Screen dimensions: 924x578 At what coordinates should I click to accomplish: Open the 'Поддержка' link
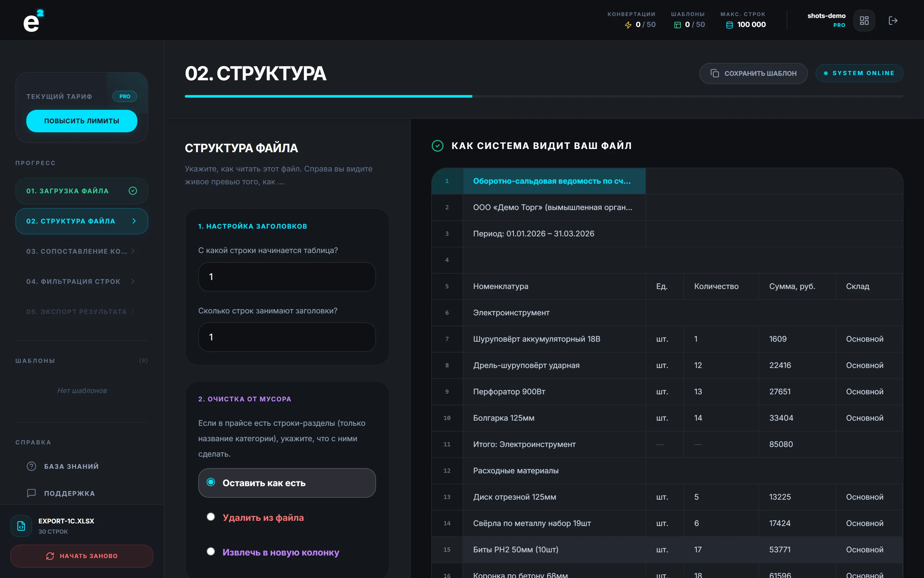pyautogui.click(x=70, y=493)
